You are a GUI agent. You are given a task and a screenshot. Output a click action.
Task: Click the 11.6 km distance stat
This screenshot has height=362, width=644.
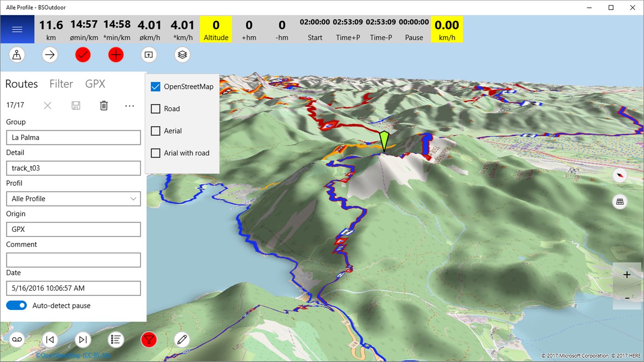pyautogui.click(x=51, y=29)
